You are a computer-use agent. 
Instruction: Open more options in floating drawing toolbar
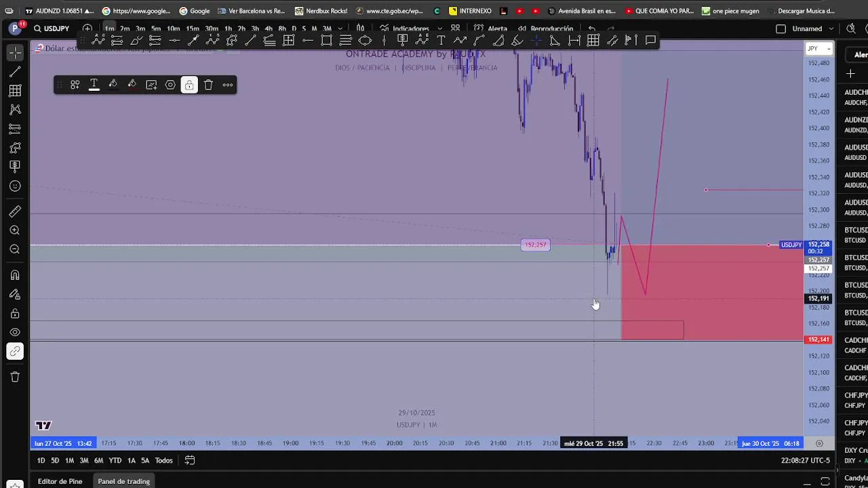(228, 85)
